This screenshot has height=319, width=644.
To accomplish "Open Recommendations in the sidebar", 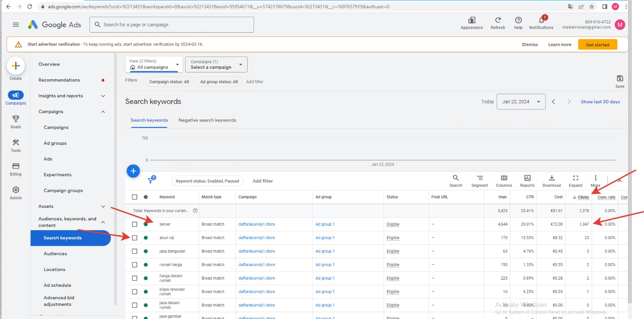I will click(59, 80).
